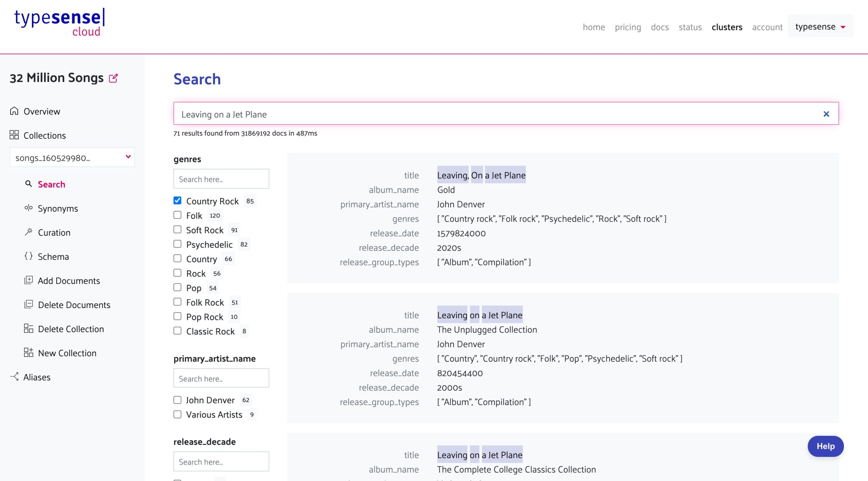Enable the Psychedelic genre filter
This screenshot has width=868, height=481.
pos(177,244)
